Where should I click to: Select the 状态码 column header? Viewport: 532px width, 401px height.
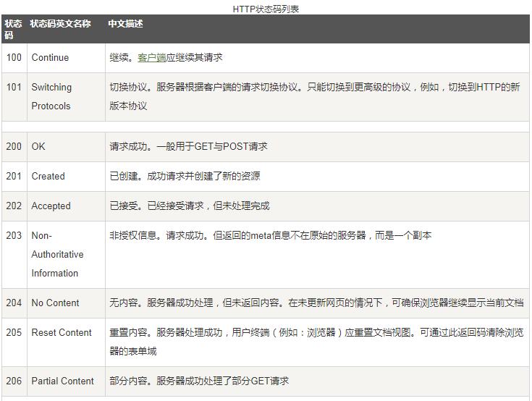pos(14,29)
